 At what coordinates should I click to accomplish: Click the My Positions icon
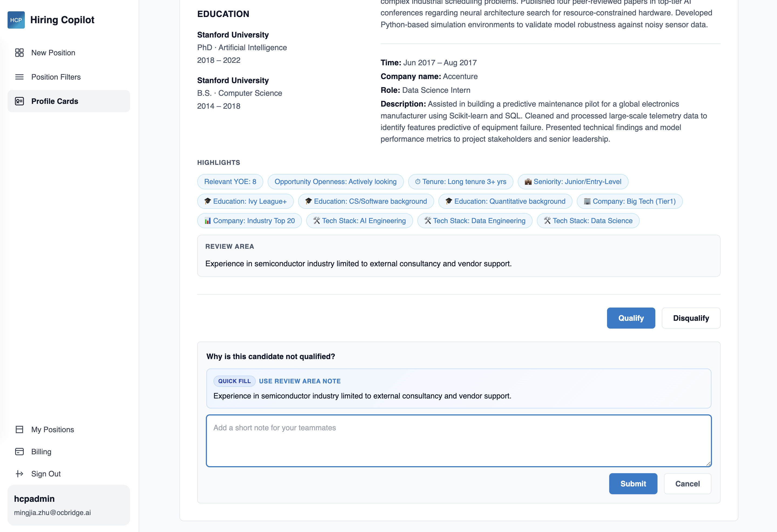(x=19, y=430)
